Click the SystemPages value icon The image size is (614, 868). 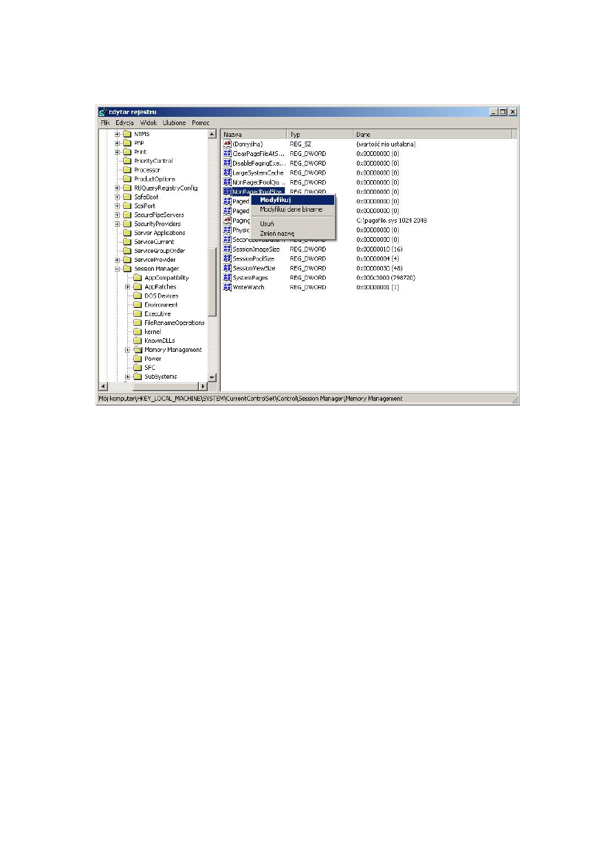[227, 277]
